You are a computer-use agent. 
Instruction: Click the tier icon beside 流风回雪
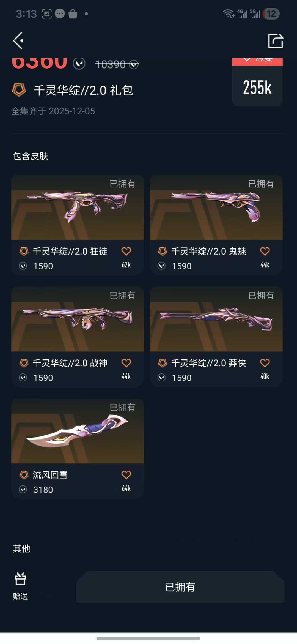(x=24, y=475)
